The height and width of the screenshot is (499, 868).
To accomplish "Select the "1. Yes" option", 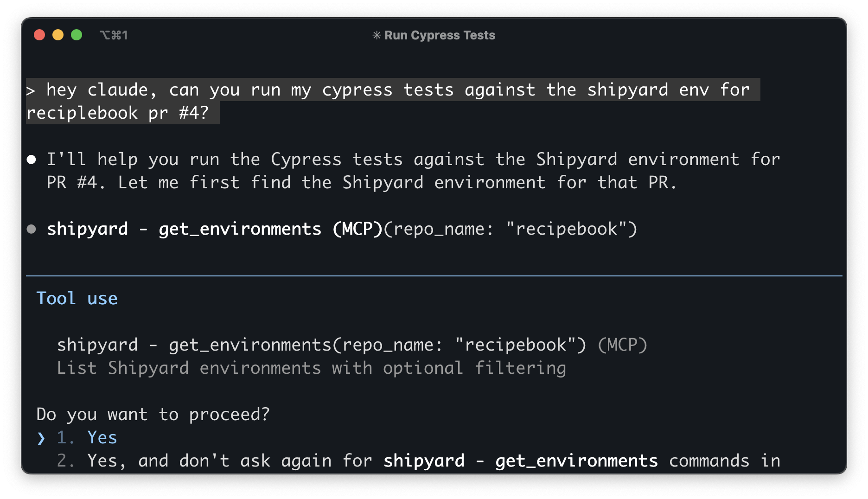I will coord(102,438).
